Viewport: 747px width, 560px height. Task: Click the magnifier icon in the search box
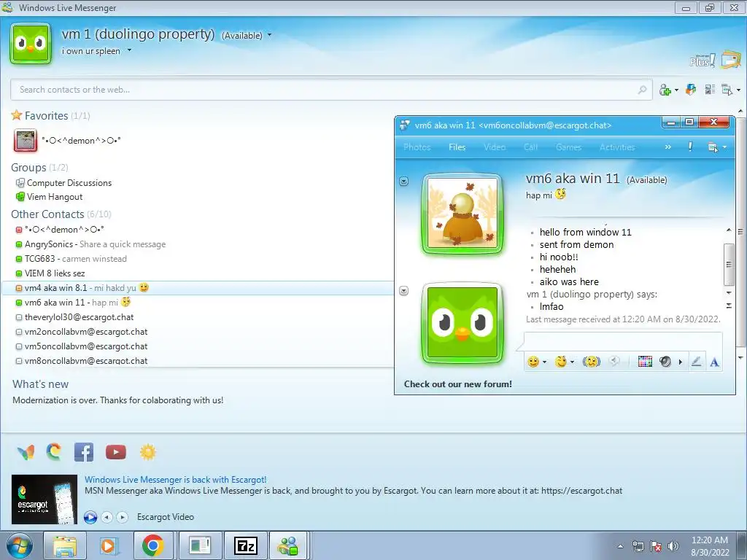tap(642, 89)
